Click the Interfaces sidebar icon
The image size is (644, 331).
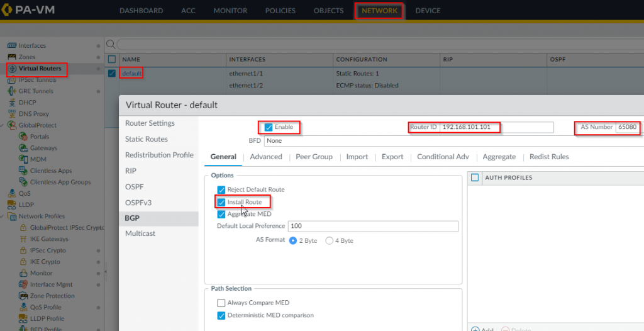click(x=12, y=46)
